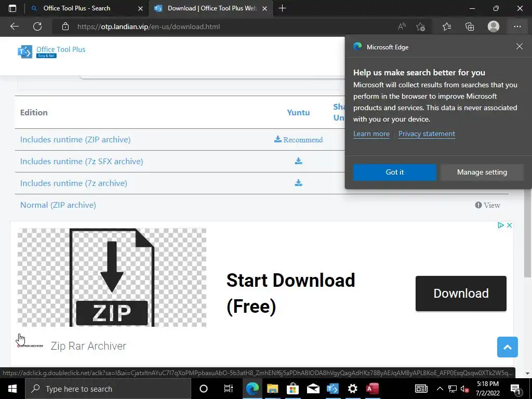Open the network status tray icon
The image size is (532, 399).
pos(453,389)
